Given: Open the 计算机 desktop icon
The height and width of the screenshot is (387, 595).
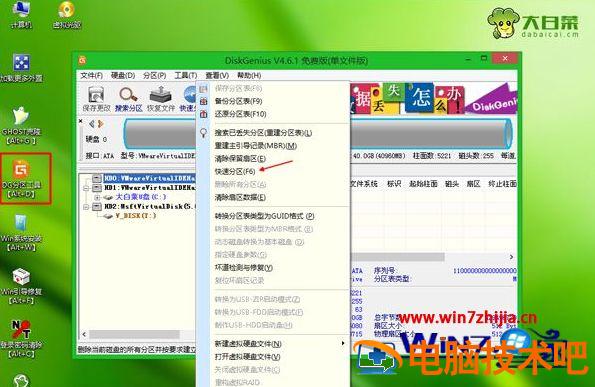Looking at the screenshot, I should pyautogui.click(x=21, y=14).
